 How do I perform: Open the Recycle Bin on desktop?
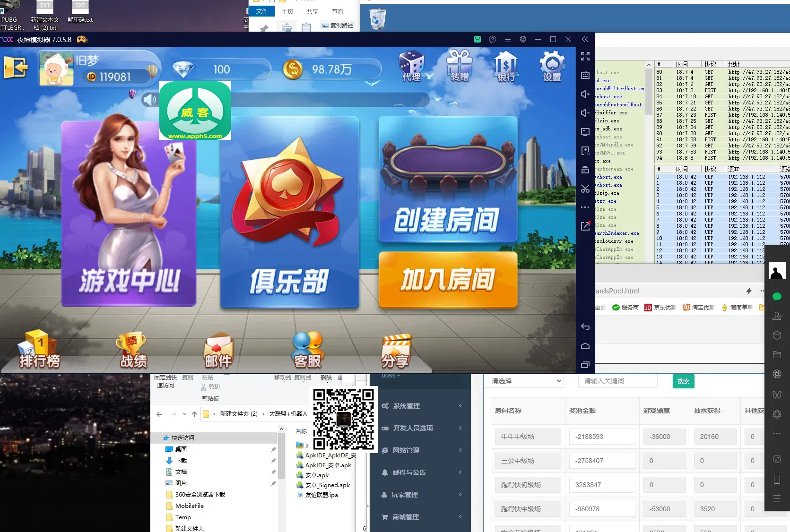(377, 19)
